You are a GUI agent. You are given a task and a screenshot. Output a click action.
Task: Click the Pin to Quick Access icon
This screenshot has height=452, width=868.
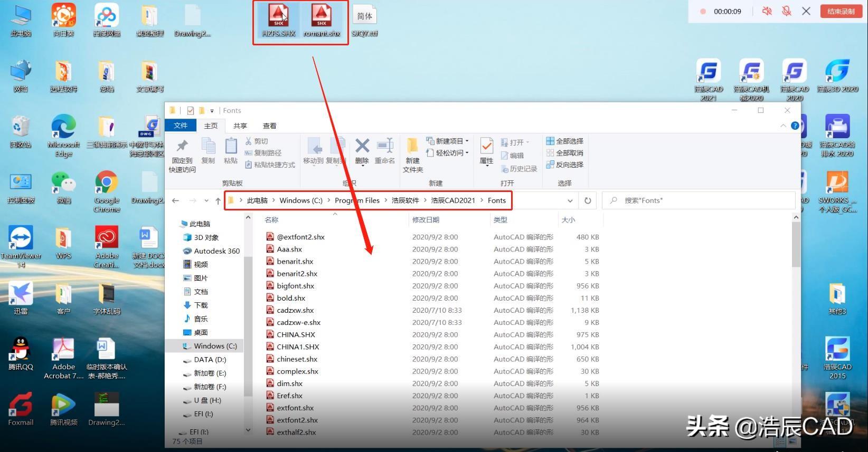tap(182, 146)
